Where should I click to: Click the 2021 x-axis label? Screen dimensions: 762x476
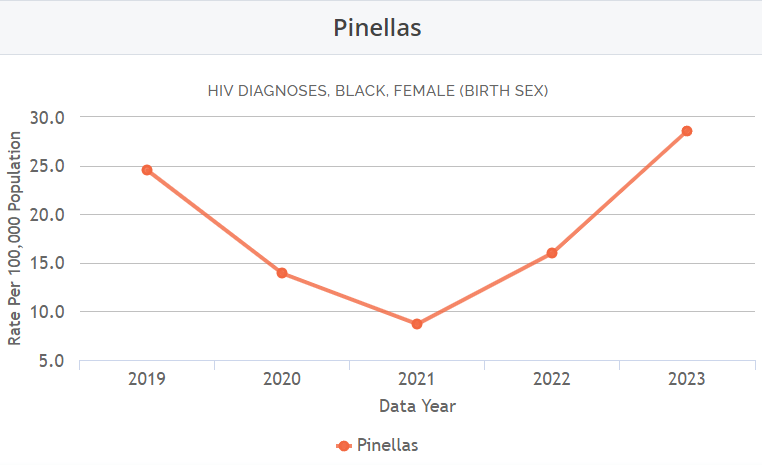(417, 380)
